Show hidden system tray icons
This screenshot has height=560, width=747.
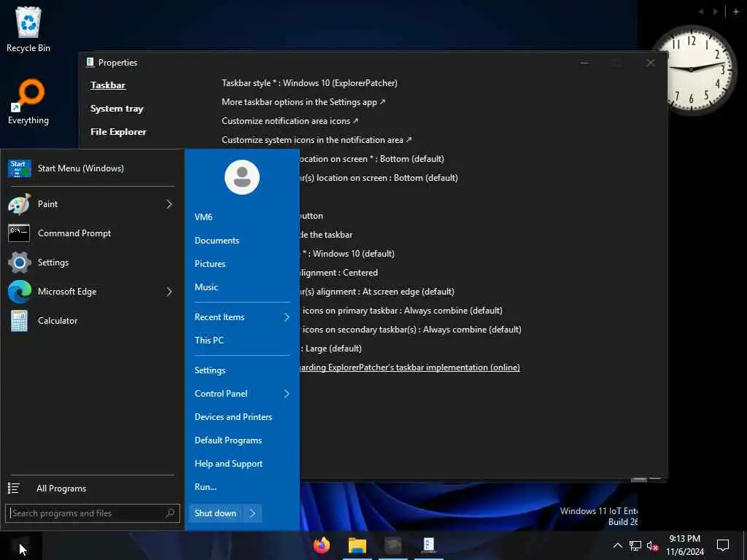[x=617, y=545]
